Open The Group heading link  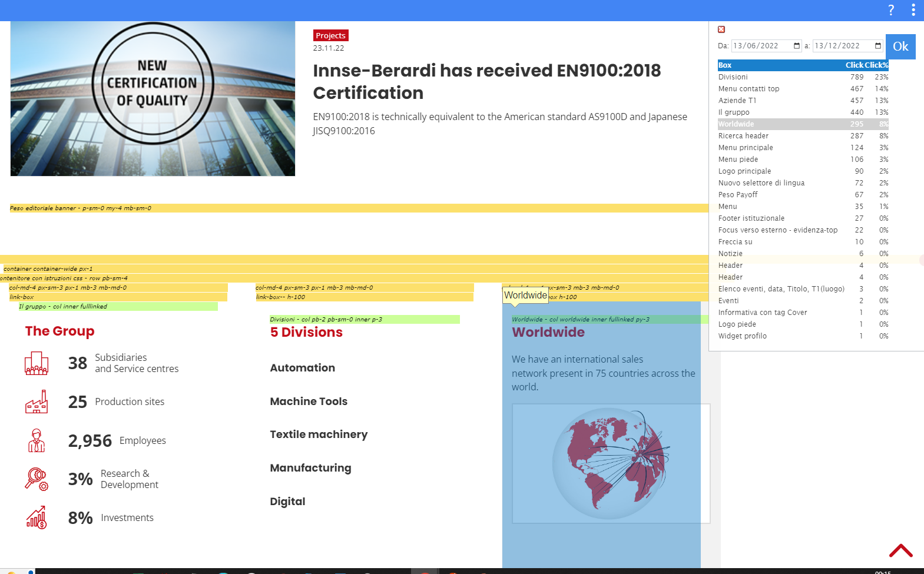point(59,331)
